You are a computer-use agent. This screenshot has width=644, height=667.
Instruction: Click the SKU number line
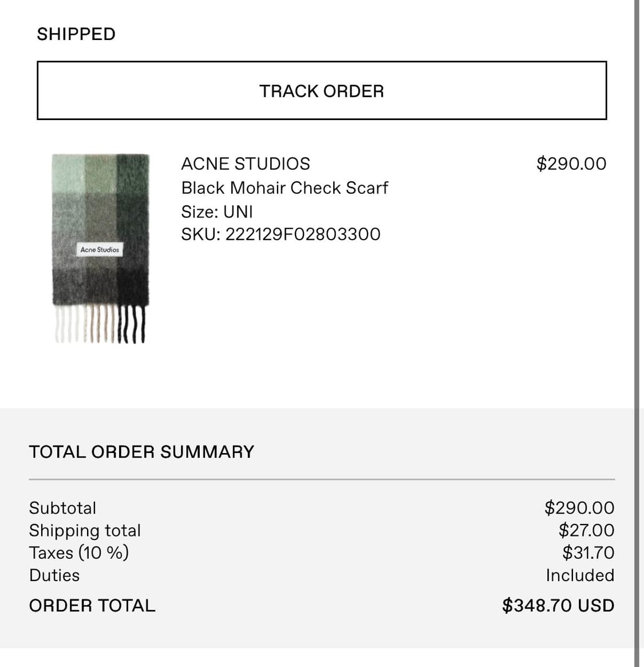(280, 235)
